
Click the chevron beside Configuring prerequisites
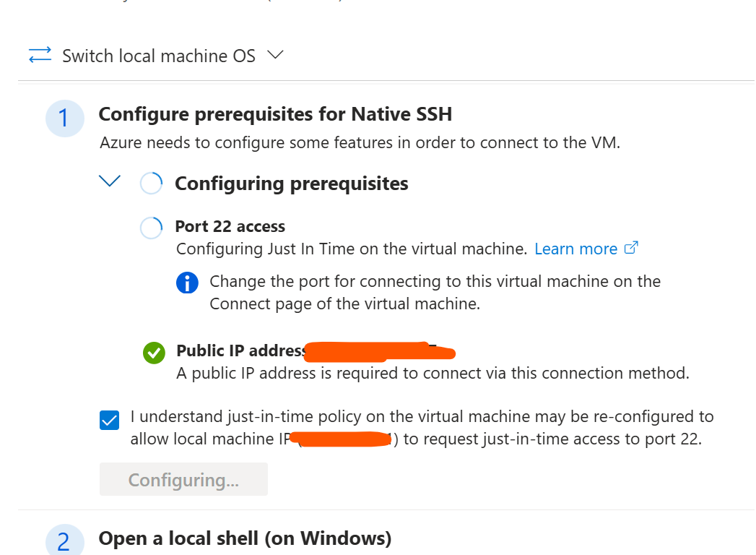109,181
